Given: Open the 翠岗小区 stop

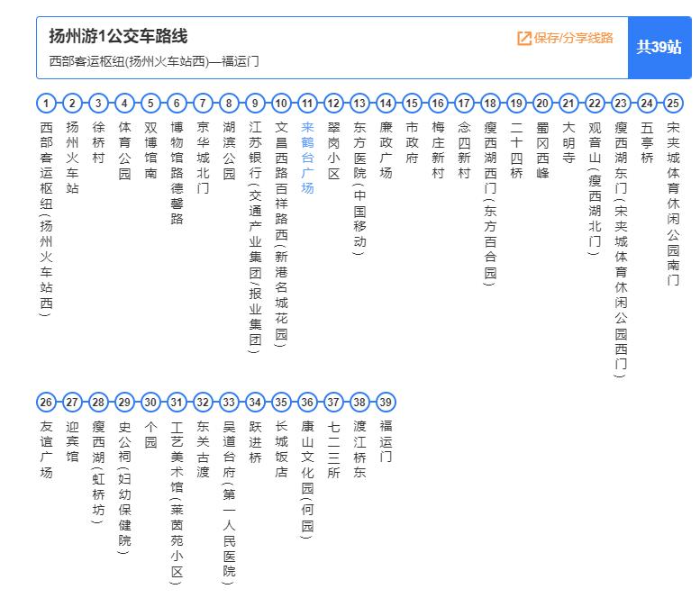Looking at the screenshot, I should click(x=333, y=149).
